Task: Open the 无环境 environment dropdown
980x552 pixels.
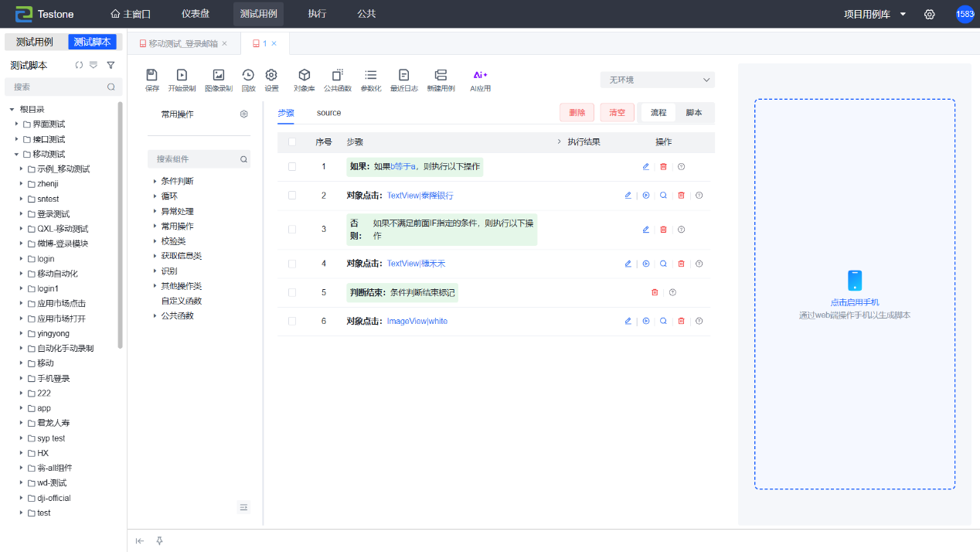Action: coord(657,80)
